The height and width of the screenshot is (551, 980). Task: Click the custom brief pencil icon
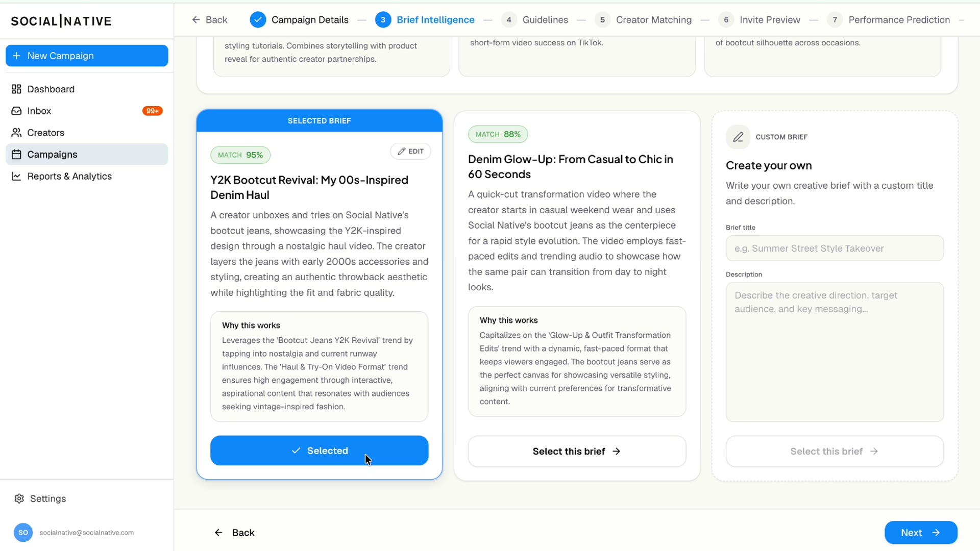[x=738, y=137]
